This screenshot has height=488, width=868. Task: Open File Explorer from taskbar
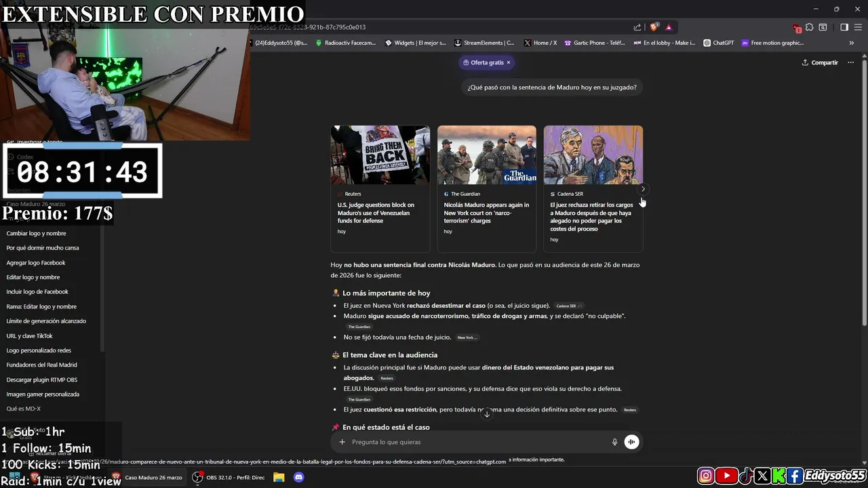coord(279,477)
